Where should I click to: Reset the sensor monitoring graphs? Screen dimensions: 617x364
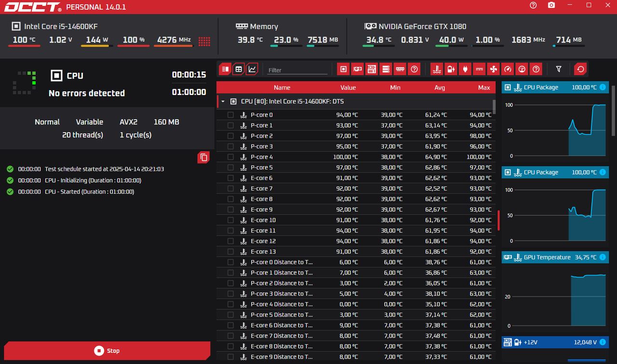point(580,69)
